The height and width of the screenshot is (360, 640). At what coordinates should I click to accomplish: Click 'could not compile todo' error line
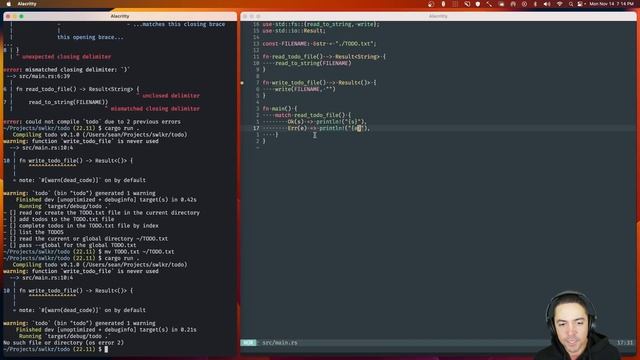92,122
